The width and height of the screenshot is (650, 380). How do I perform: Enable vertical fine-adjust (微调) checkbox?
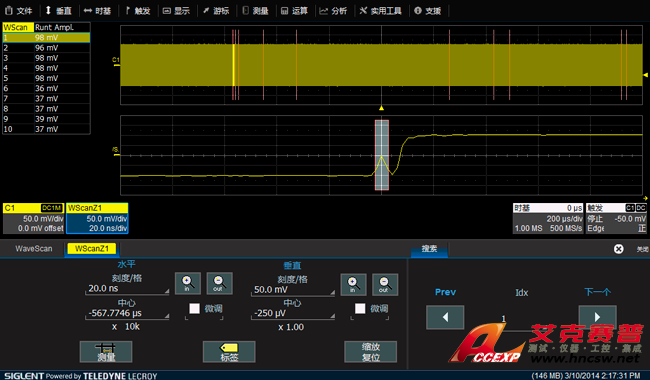tap(360, 308)
